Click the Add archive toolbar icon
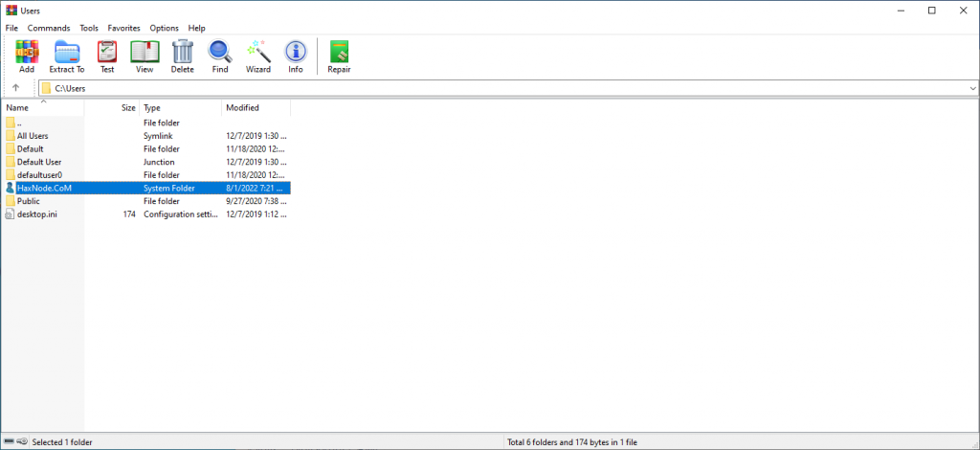The height and width of the screenshot is (450, 980). (26, 56)
